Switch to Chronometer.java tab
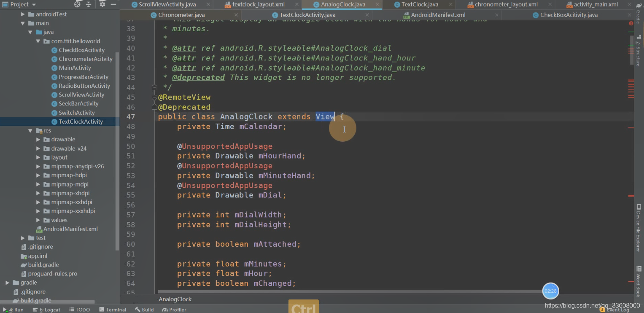This screenshot has height=313, width=644. [x=181, y=15]
